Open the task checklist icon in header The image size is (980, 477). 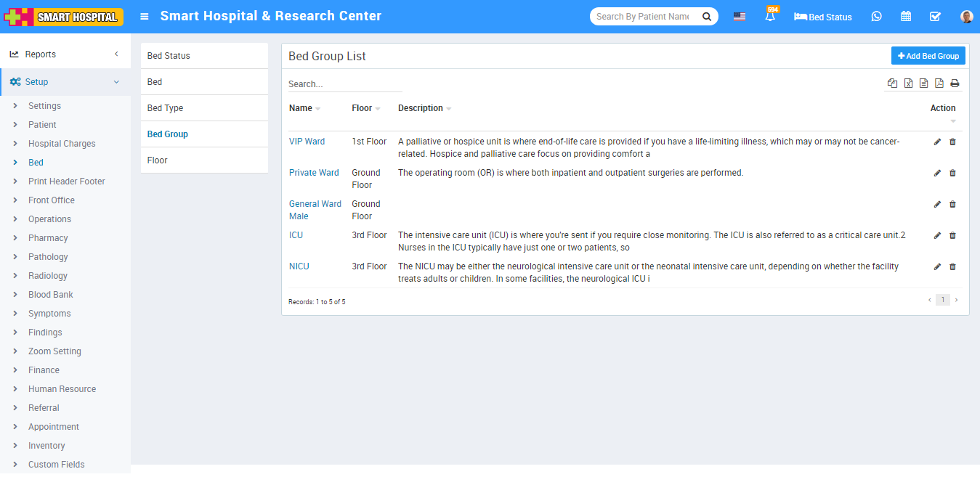(x=935, y=17)
